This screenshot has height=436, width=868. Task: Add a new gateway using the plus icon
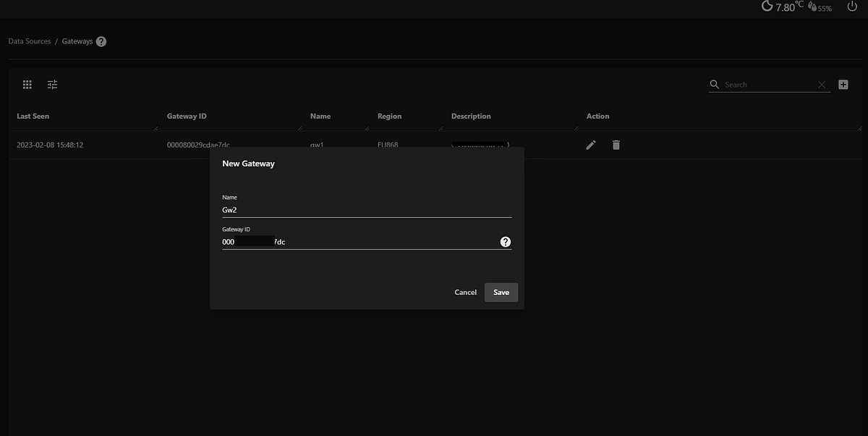tap(843, 84)
